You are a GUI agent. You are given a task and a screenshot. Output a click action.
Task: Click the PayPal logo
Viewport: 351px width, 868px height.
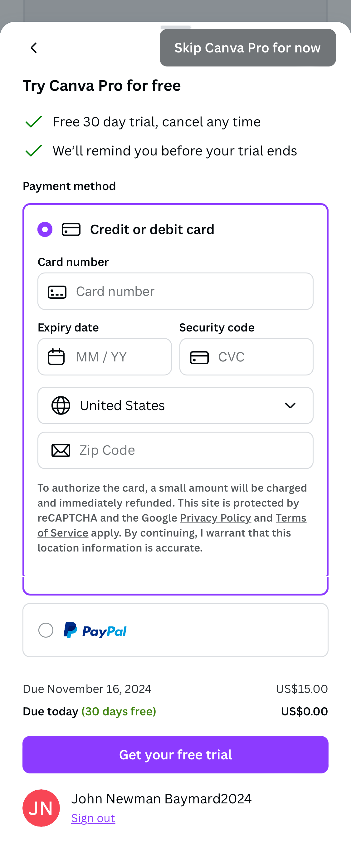click(x=95, y=630)
